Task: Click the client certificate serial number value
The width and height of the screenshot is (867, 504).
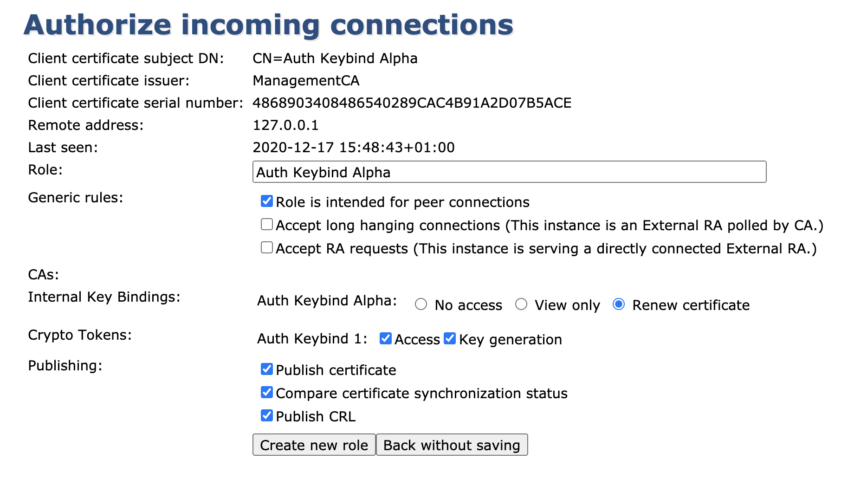Action: tap(412, 103)
